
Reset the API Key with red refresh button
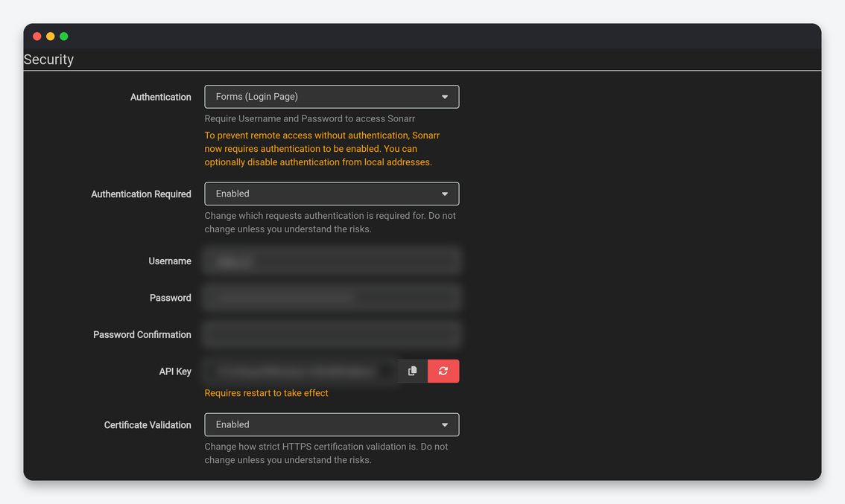pyautogui.click(x=443, y=371)
